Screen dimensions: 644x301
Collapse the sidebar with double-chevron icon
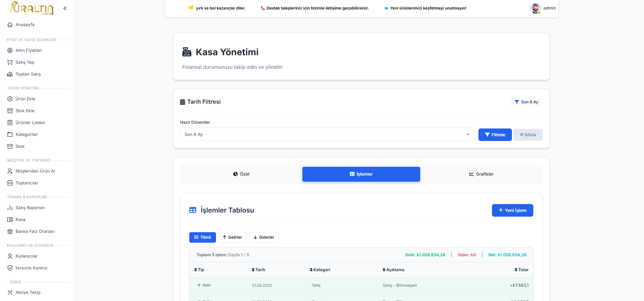pyautogui.click(x=65, y=8)
